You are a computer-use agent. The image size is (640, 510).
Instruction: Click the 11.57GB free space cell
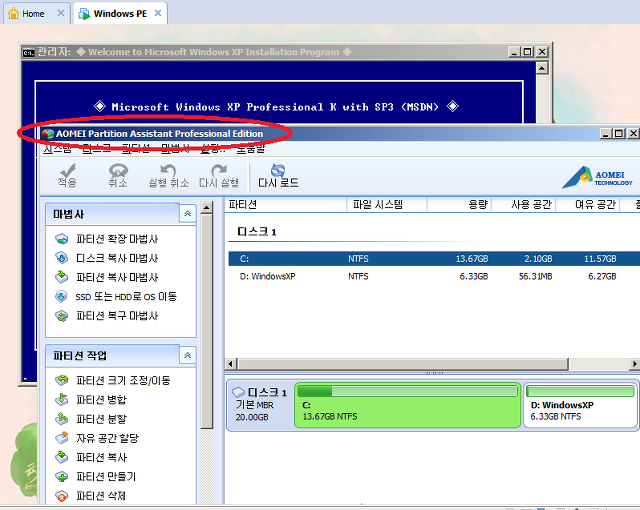(x=600, y=259)
